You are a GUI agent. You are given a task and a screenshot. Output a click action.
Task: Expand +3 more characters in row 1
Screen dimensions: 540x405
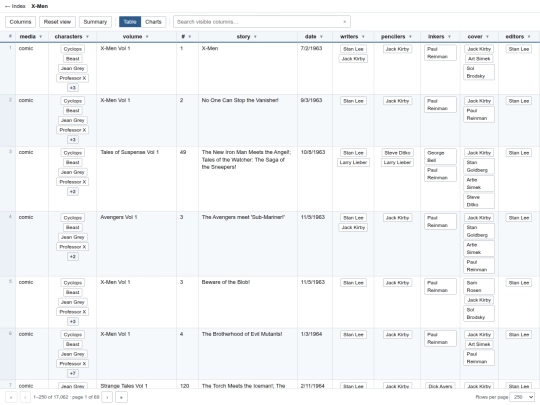(x=73, y=88)
